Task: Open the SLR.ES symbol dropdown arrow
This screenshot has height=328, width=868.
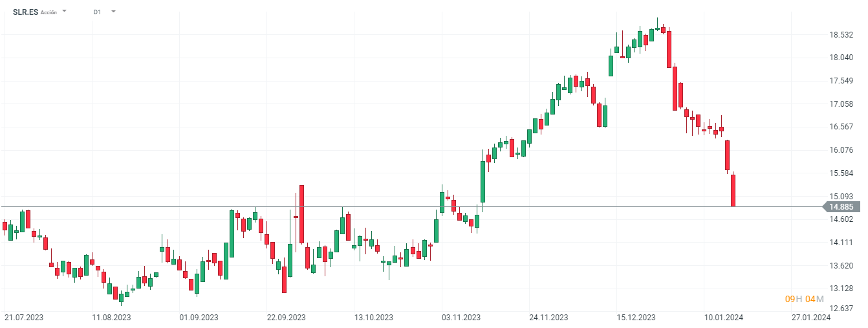Action: [x=64, y=12]
